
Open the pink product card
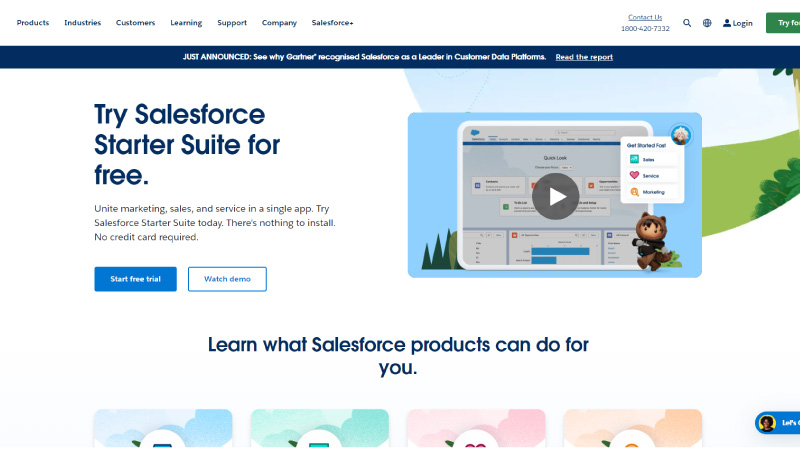coord(476,429)
